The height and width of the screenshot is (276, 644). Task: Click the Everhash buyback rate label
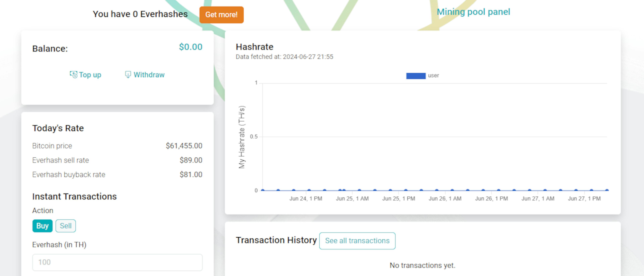tap(69, 175)
